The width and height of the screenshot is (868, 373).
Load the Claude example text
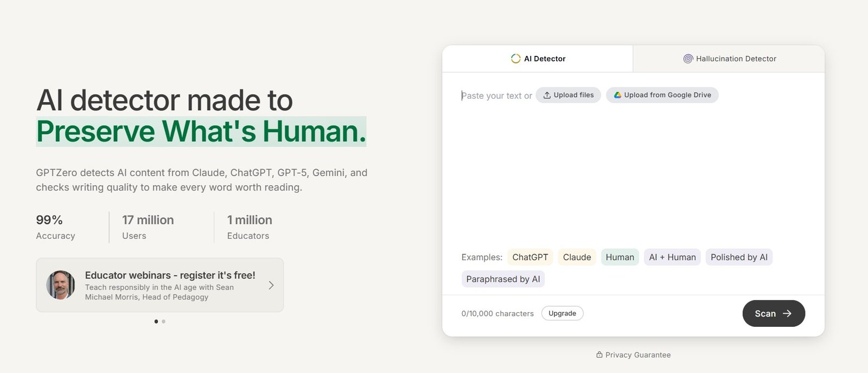pyautogui.click(x=577, y=257)
